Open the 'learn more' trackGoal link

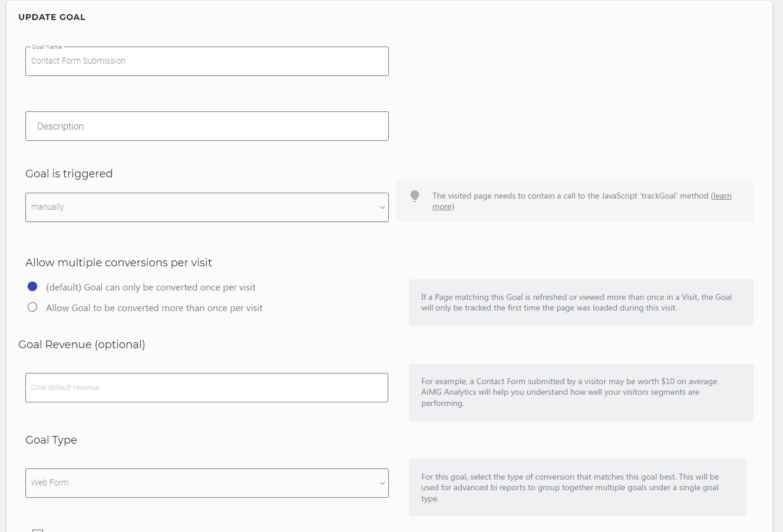722,196
